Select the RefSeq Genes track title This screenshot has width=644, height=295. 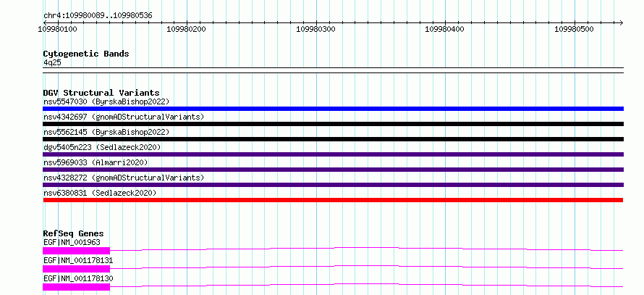(74, 233)
